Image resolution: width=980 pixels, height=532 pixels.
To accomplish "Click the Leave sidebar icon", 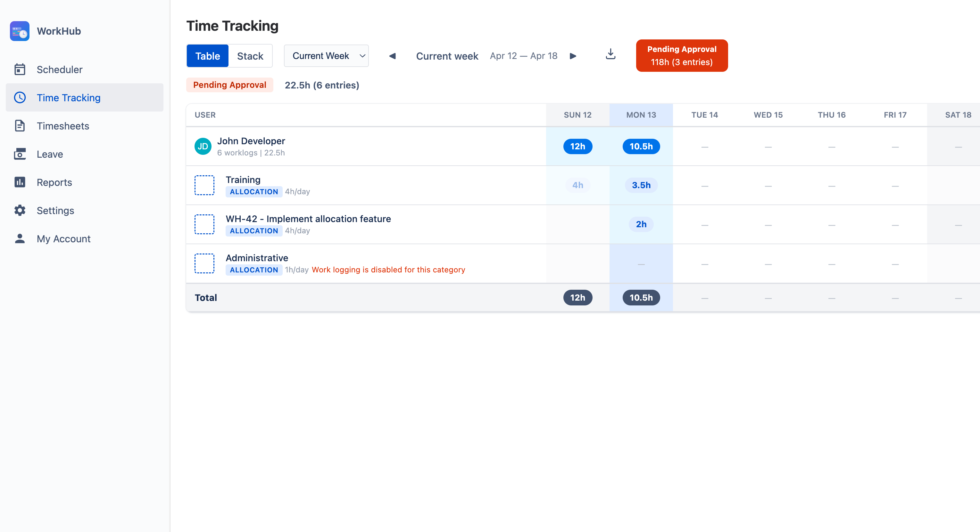I will coord(20,154).
